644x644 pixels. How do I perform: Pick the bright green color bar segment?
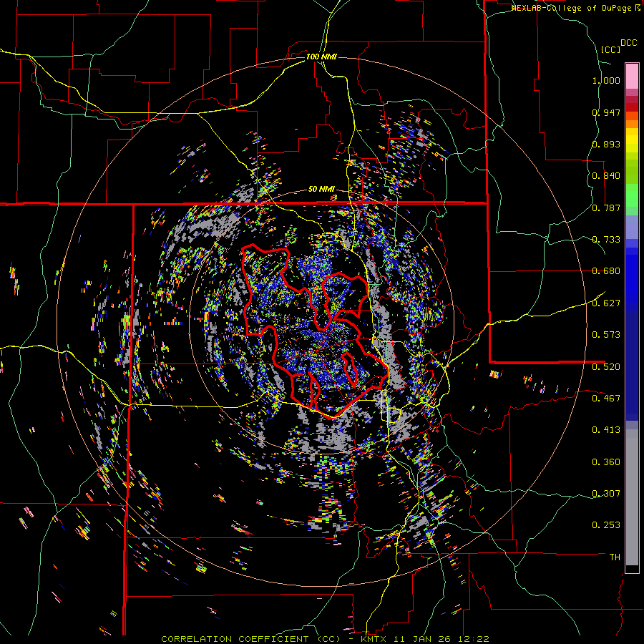pos(632,195)
